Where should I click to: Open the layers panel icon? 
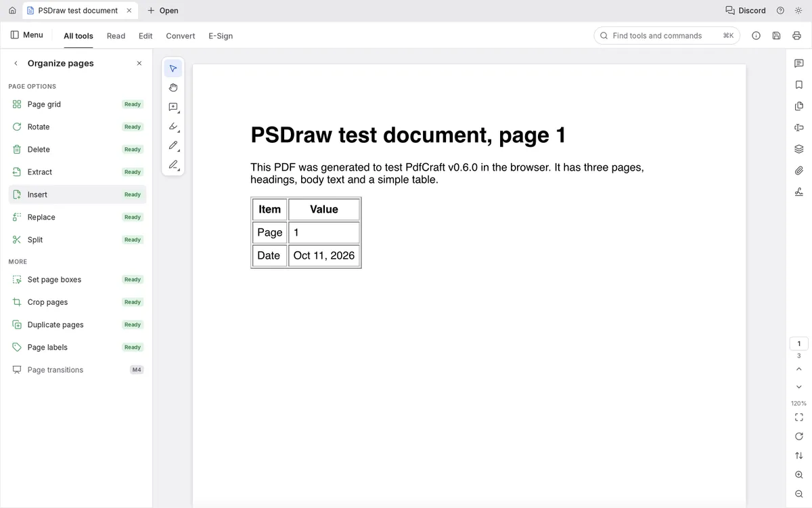click(x=799, y=149)
